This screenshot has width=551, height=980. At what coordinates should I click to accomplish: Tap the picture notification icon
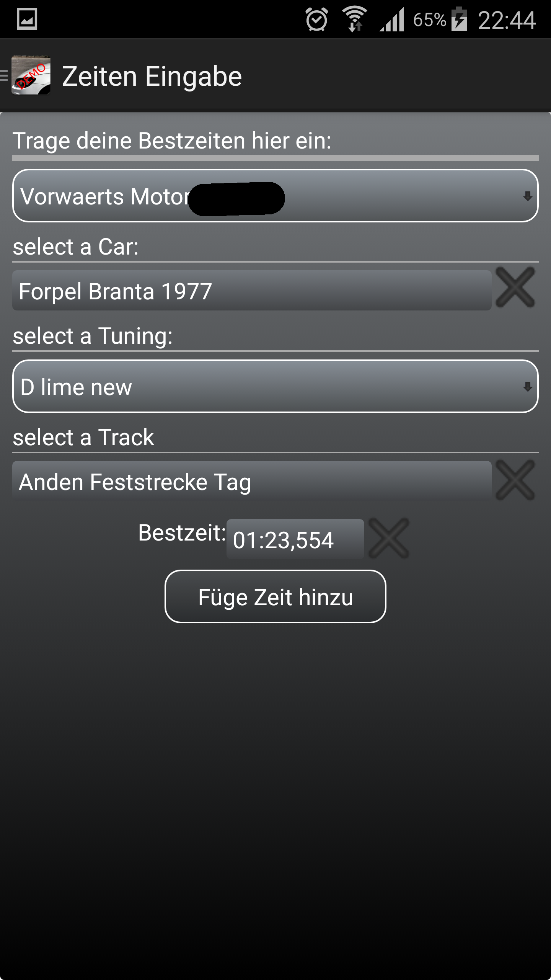(27, 20)
